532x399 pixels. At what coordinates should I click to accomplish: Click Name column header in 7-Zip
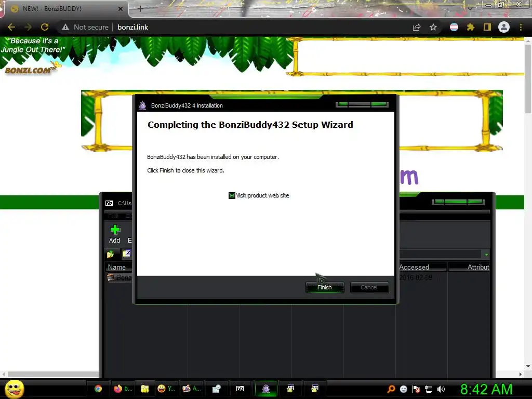[x=117, y=268]
